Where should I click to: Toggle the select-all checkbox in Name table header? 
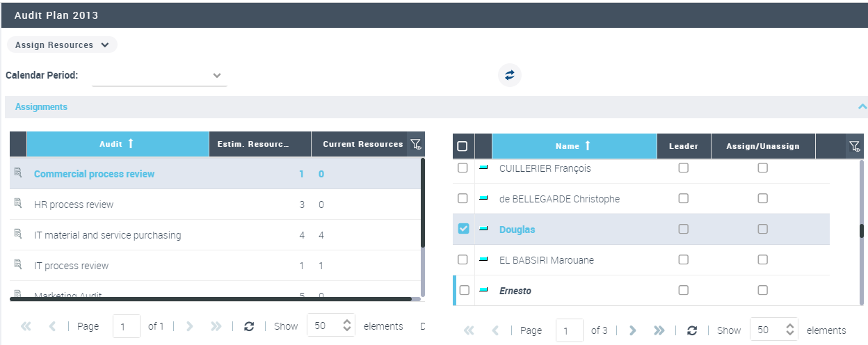(x=463, y=147)
